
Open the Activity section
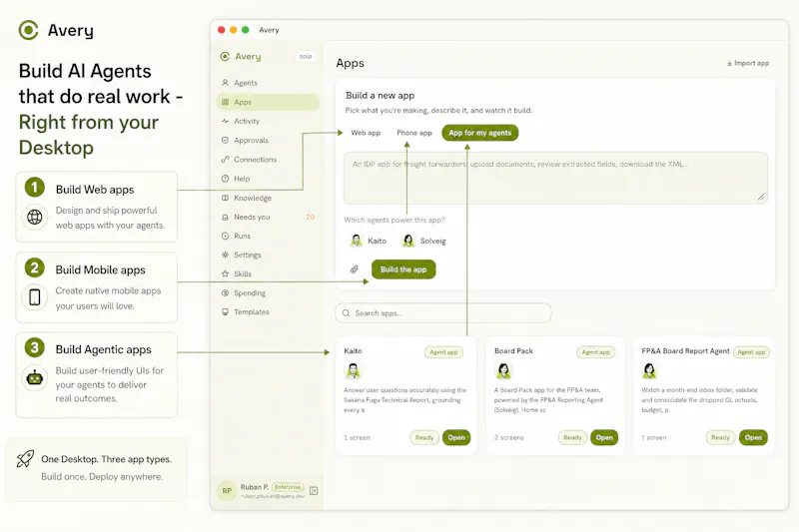[x=268, y=121]
